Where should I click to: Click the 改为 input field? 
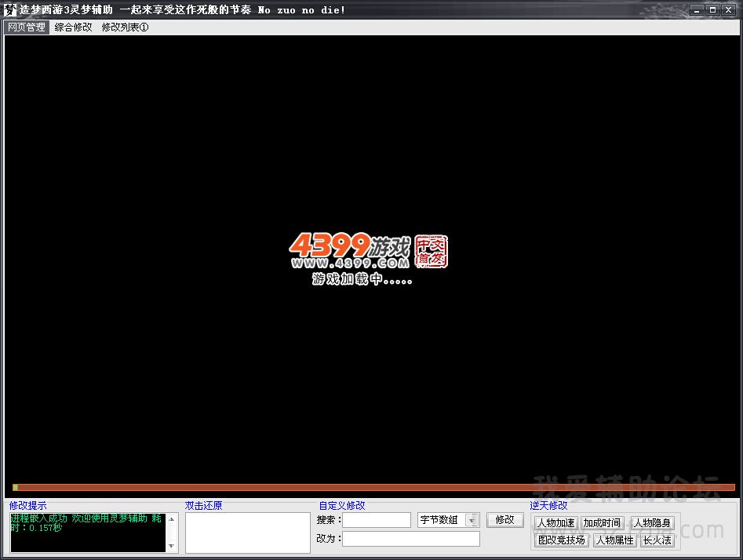pos(411,539)
